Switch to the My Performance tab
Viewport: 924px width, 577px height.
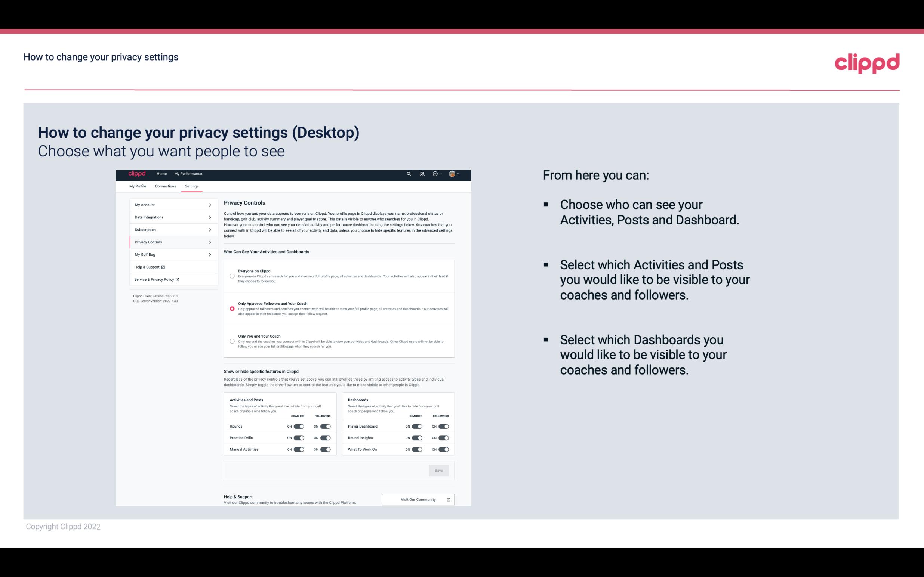(188, 174)
